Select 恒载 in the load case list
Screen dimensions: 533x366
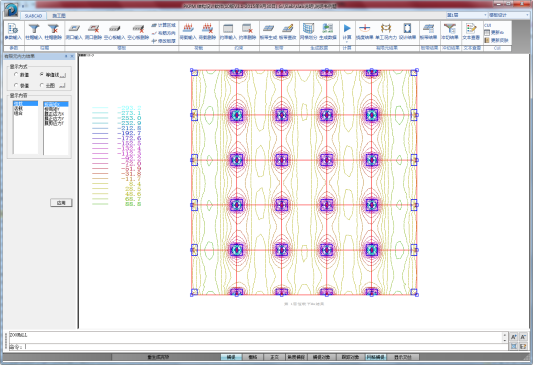coord(25,103)
